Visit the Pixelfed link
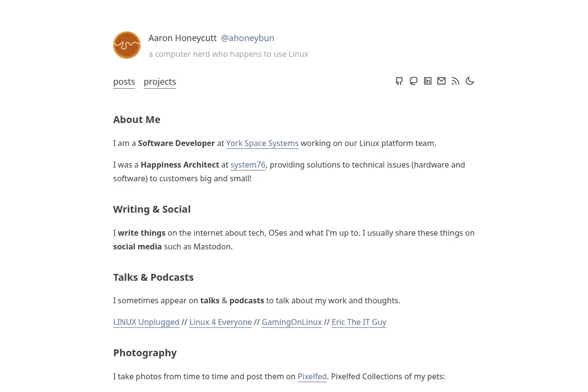Image resolution: width=588 pixels, height=392 pixels. 312,377
